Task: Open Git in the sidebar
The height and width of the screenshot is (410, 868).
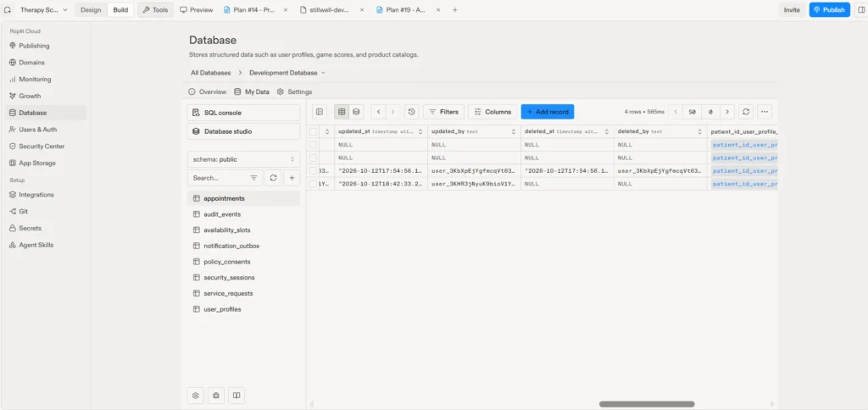Action: [x=44, y=212]
